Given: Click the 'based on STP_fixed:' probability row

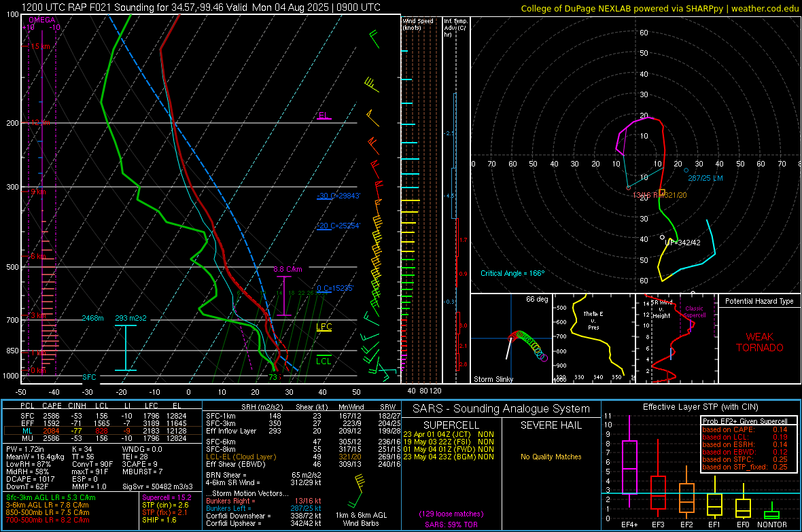Looking at the screenshot, I should coord(745,467).
